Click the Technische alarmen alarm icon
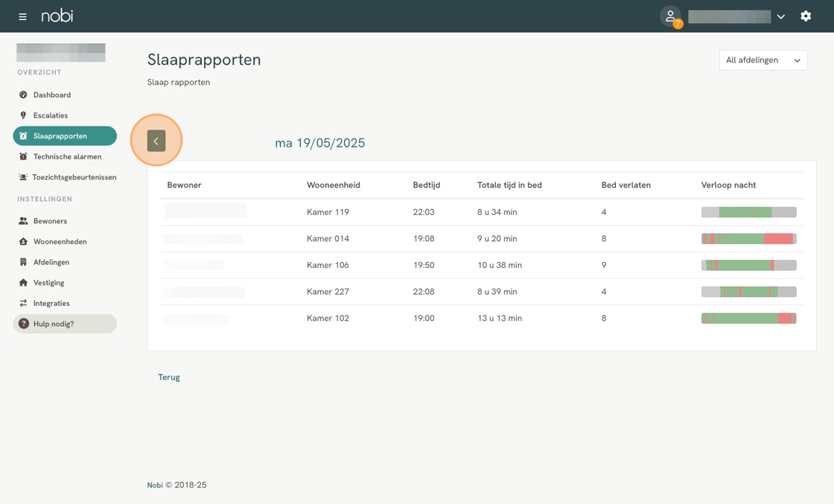This screenshot has height=504, width=834. tap(23, 157)
